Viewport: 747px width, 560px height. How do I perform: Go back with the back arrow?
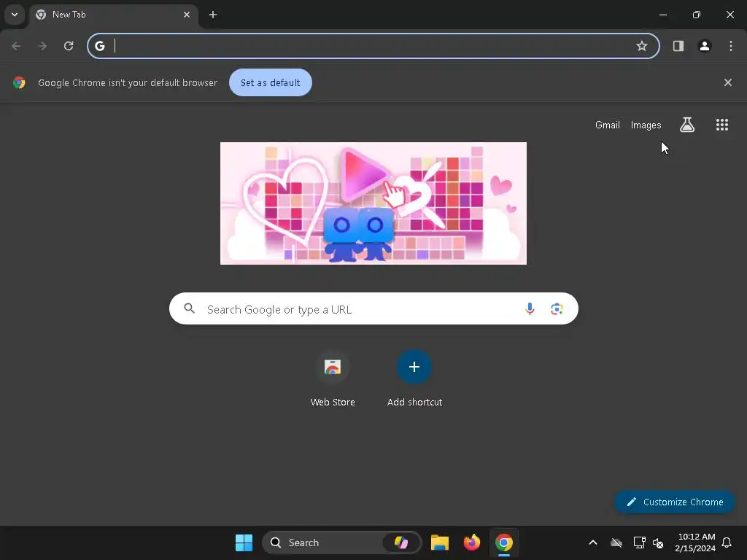pyautogui.click(x=16, y=46)
